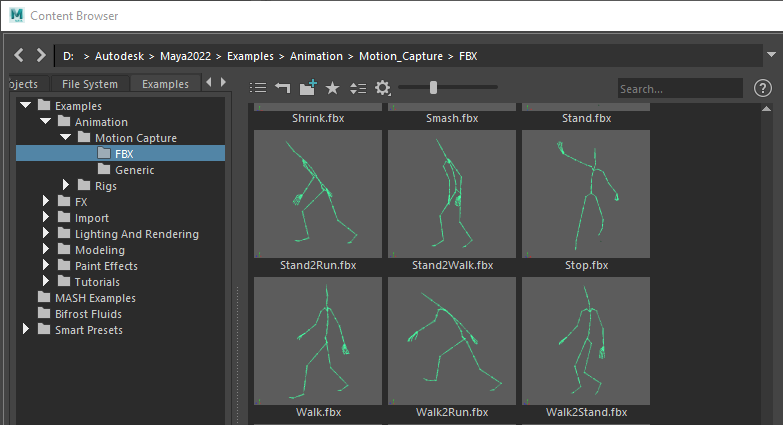Toggle list view icon in toolbar
783x425 pixels.
click(x=258, y=88)
